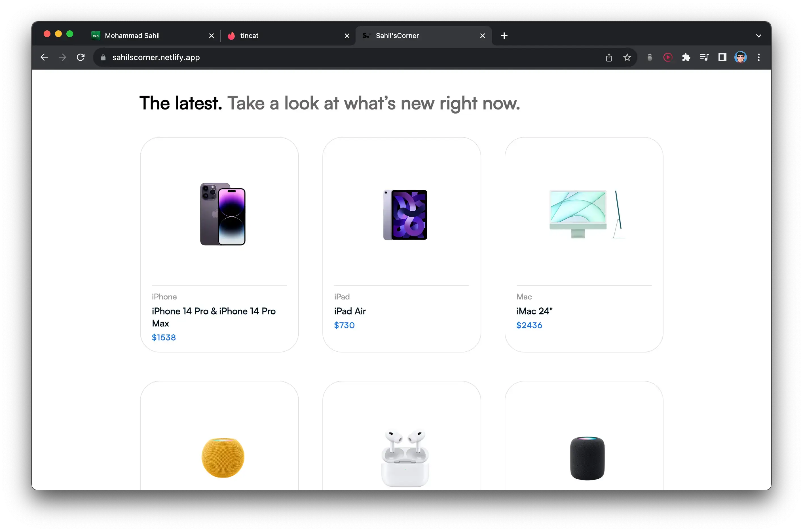The height and width of the screenshot is (532, 803).
Task: Click the $1538 price
Action: tap(164, 337)
